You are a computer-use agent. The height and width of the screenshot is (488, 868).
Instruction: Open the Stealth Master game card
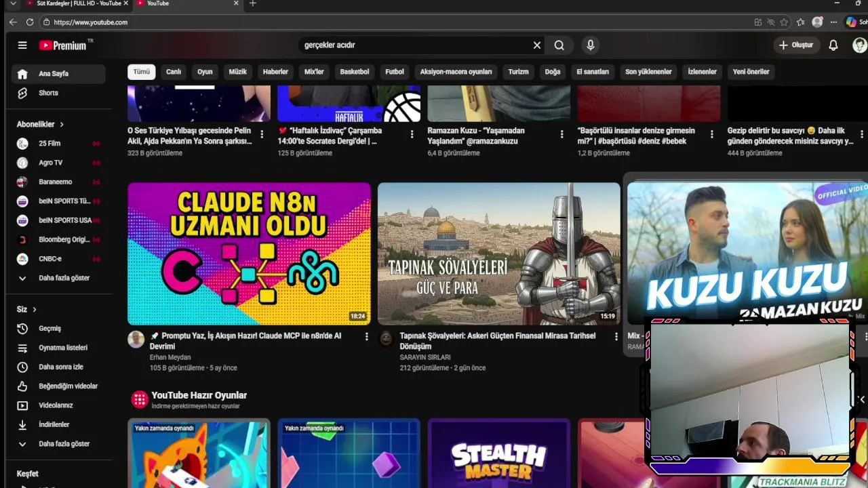498,453
